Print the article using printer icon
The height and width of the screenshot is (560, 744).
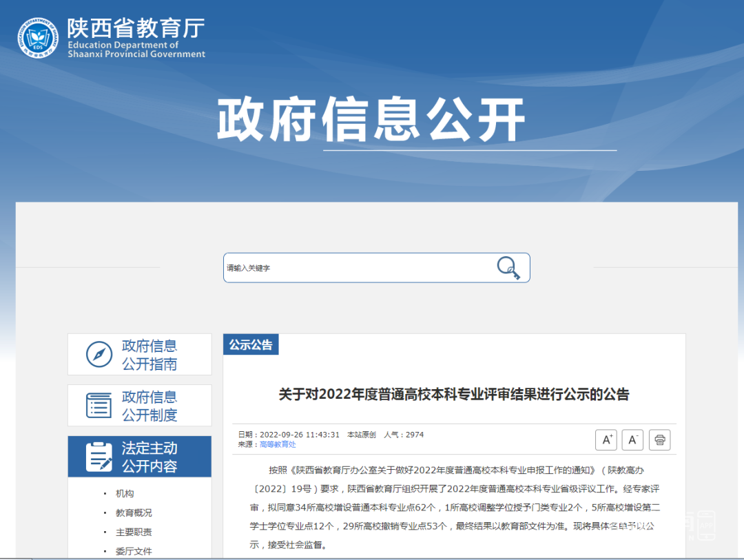tap(659, 439)
